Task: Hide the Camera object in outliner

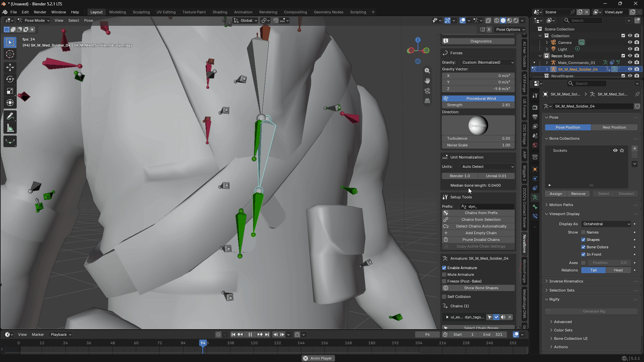Action: [x=630, y=43]
